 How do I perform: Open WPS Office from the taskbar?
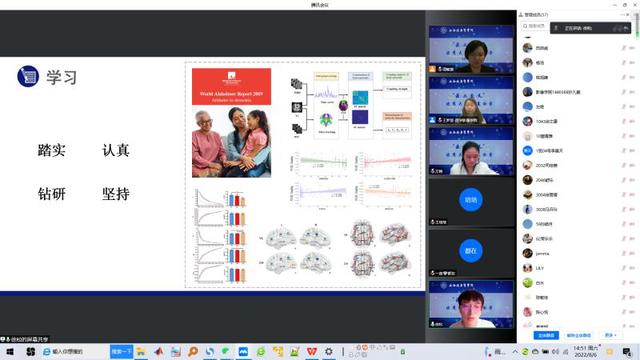coord(311,351)
